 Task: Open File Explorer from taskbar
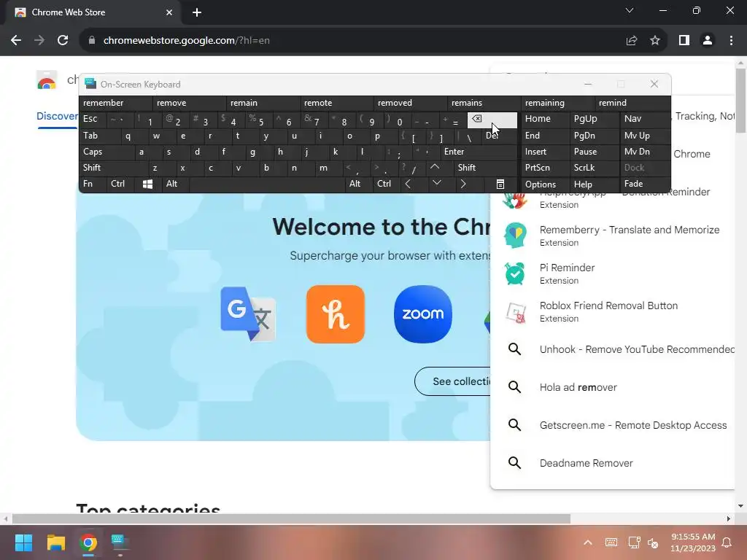coord(56,542)
